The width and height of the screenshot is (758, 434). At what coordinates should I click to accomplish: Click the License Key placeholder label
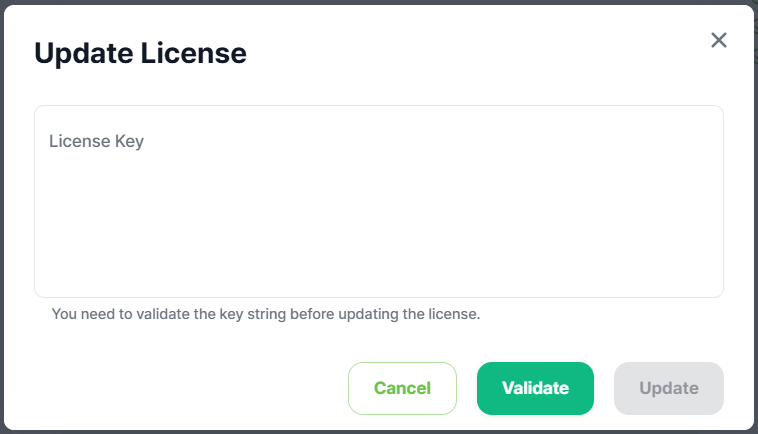(97, 142)
